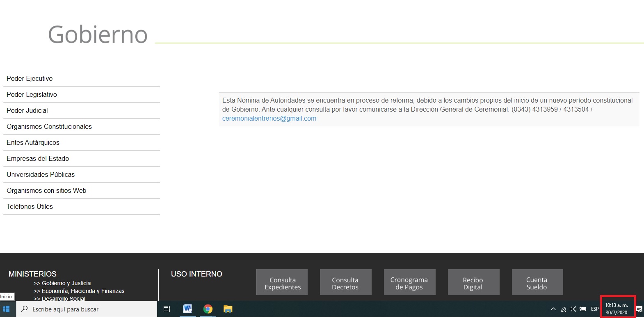Viewport: 644px width, 318px height.
Task: Select Poder Ejecutivo in the sidebar
Action: (x=30, y=79)
